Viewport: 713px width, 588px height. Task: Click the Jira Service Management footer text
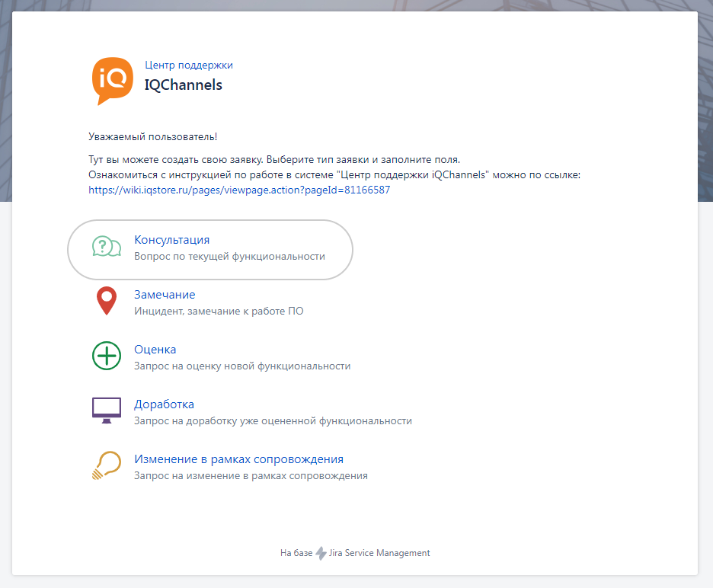click(379, 553)
